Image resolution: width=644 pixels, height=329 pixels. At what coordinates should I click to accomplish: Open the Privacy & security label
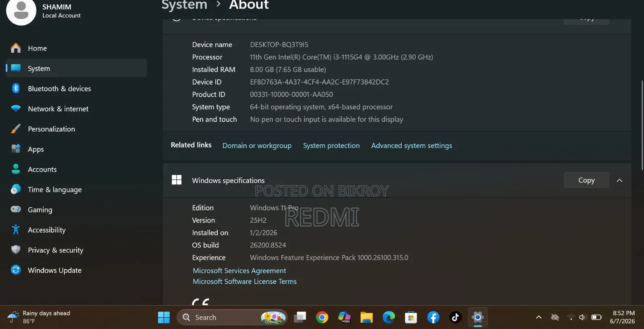tap(56, 250)
